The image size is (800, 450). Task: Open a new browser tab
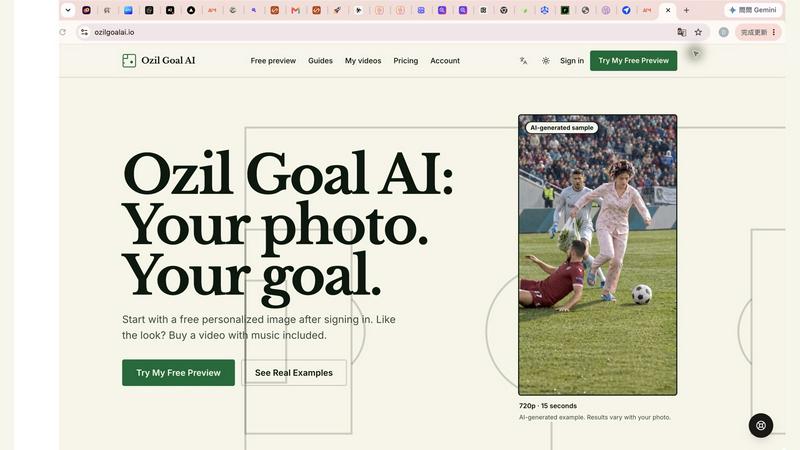686,10
